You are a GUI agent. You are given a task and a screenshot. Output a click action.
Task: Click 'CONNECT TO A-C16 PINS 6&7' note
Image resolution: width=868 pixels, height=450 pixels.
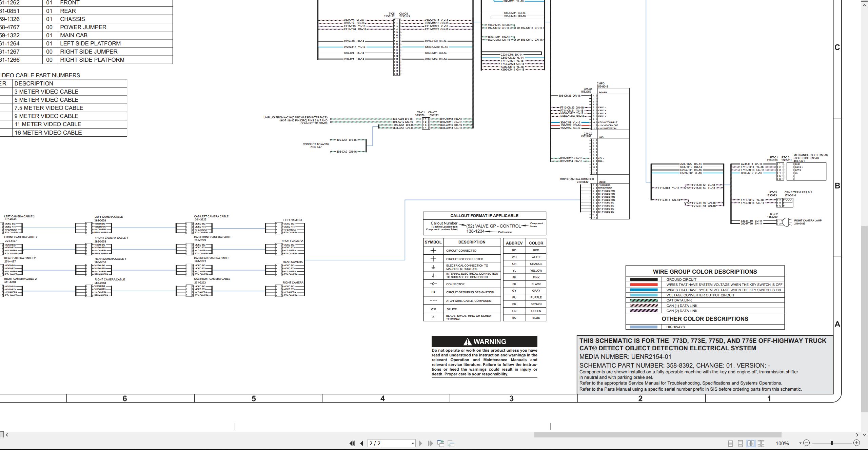316,145
